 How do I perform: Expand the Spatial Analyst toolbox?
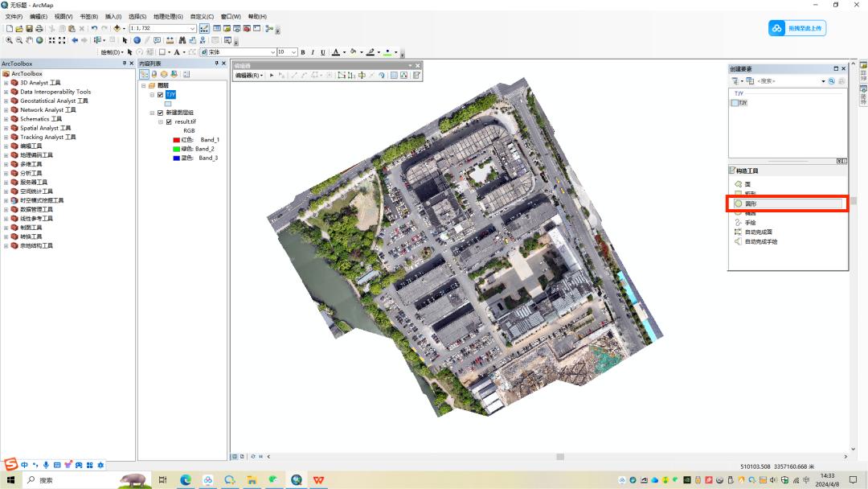point(6,129)
